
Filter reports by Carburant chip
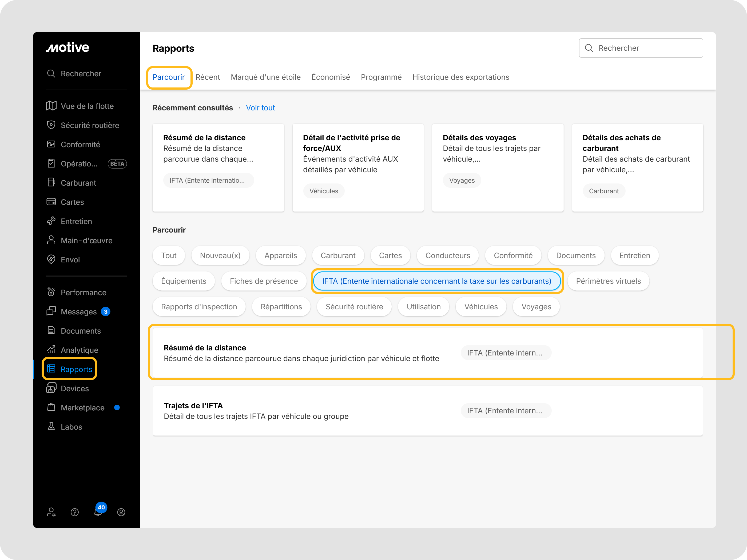coord(338,255)
